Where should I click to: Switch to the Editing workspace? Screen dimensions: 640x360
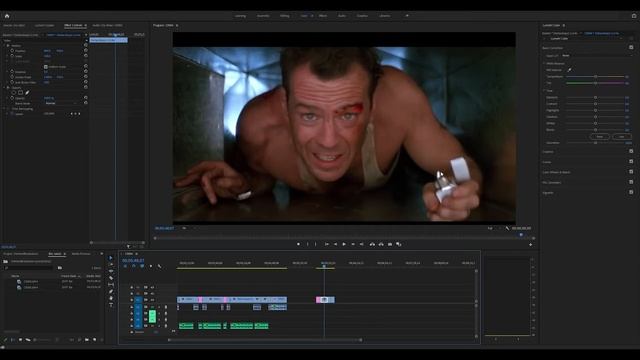pyautogui.click(x=284, y=16)
